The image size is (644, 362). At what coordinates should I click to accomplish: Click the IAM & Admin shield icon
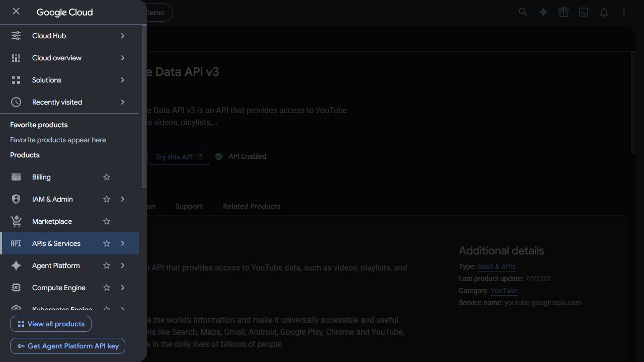point(16,199)
